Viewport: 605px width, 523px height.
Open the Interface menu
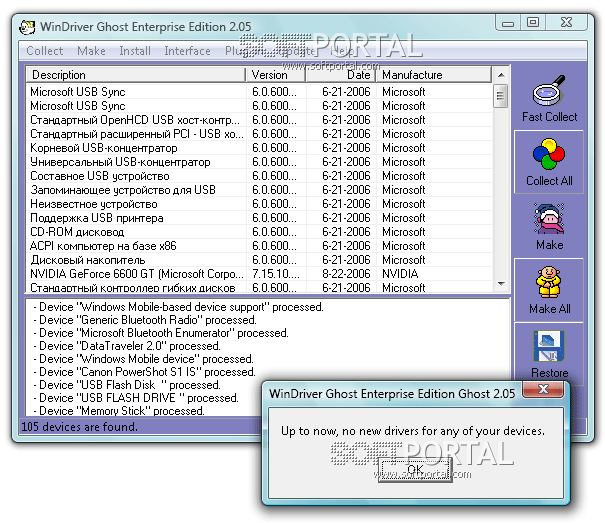tap(187, 51)
